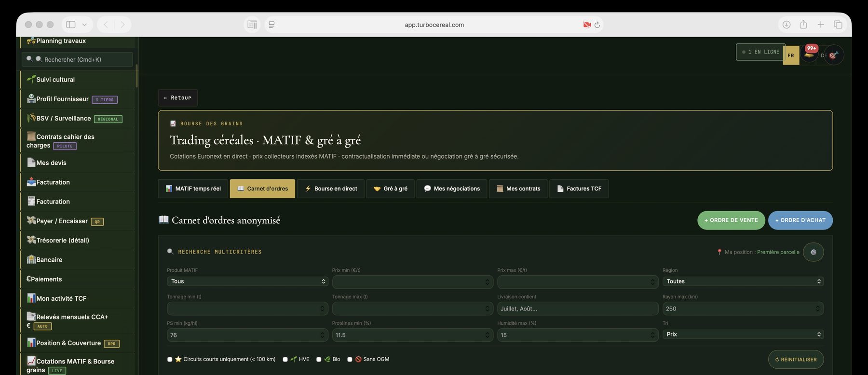
Task: Click the Safari page reload icon
Action: [x=597, y=25]
